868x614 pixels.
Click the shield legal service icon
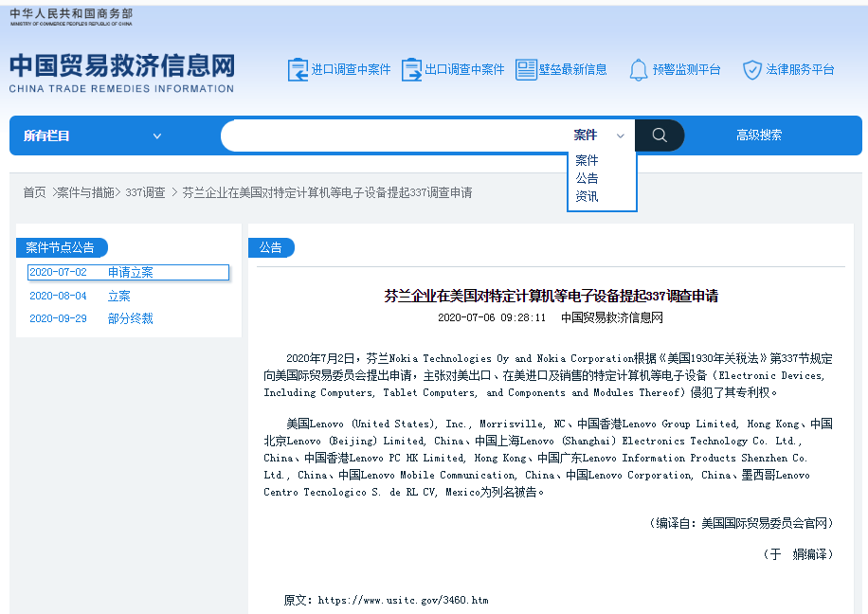point(751,70)
